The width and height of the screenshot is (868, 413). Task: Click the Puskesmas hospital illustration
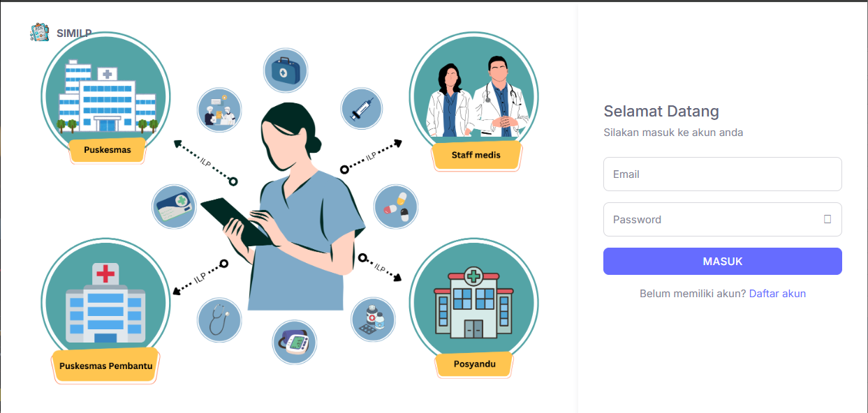coord(106,94)
